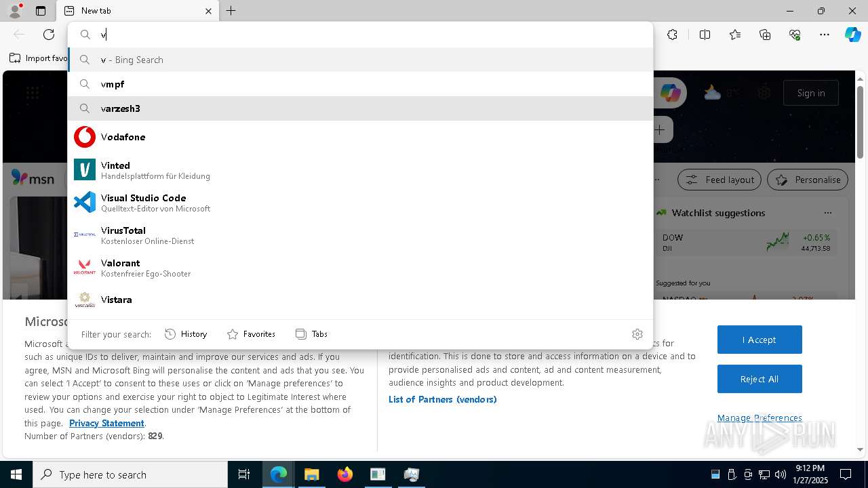Close the New tab tab
The width and height of the screenshot is (868, 488).
[x=208, y=11]
